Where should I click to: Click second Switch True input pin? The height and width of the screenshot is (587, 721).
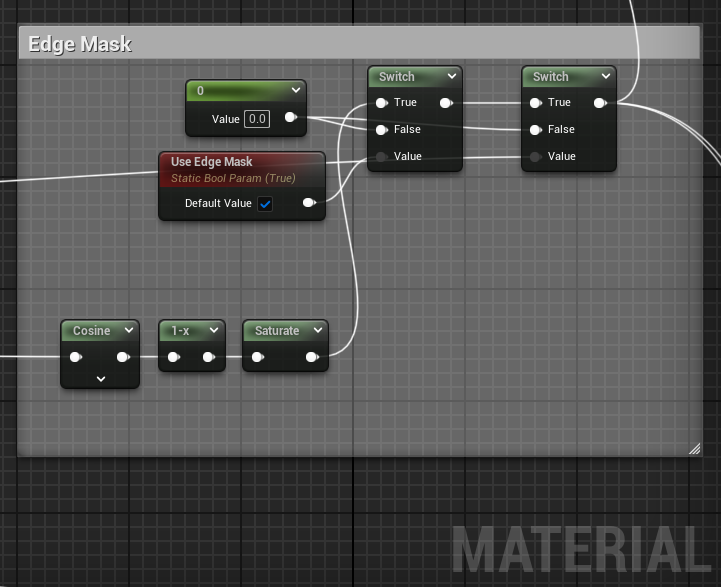coord(536,103)
